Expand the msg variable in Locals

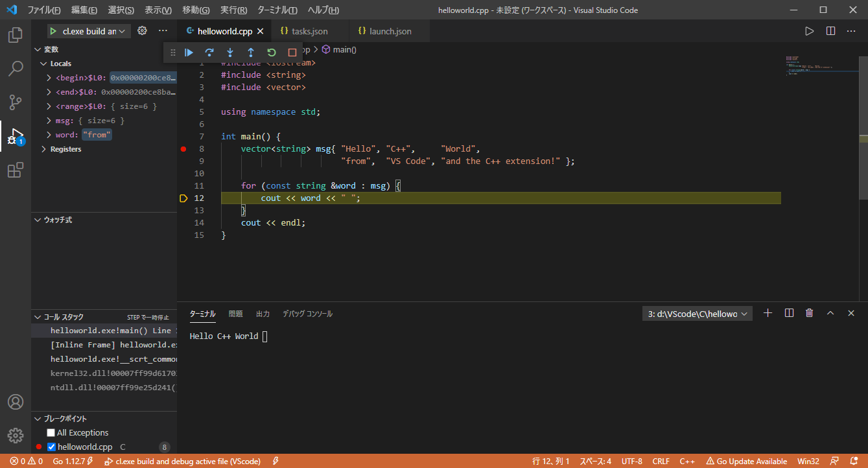[x=49, y=120]
